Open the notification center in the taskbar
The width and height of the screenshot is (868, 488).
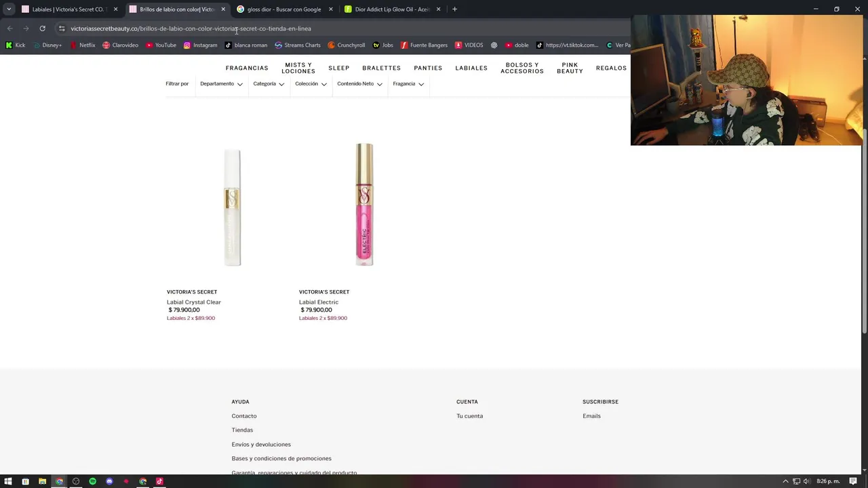[853, 481]
